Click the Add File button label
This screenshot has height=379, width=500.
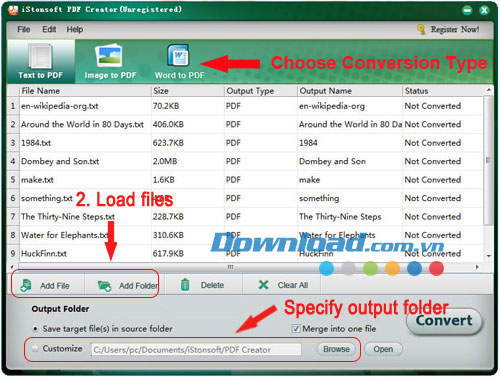click(x=55, y=286)
